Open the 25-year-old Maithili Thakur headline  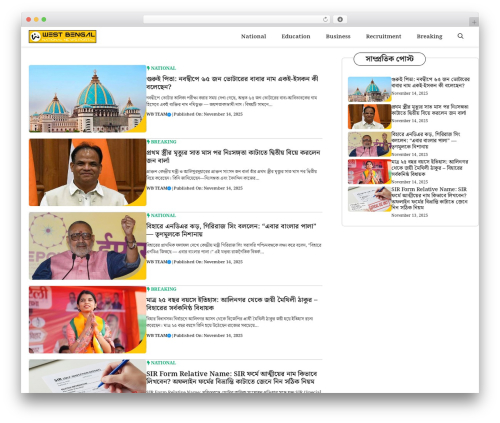232,304
